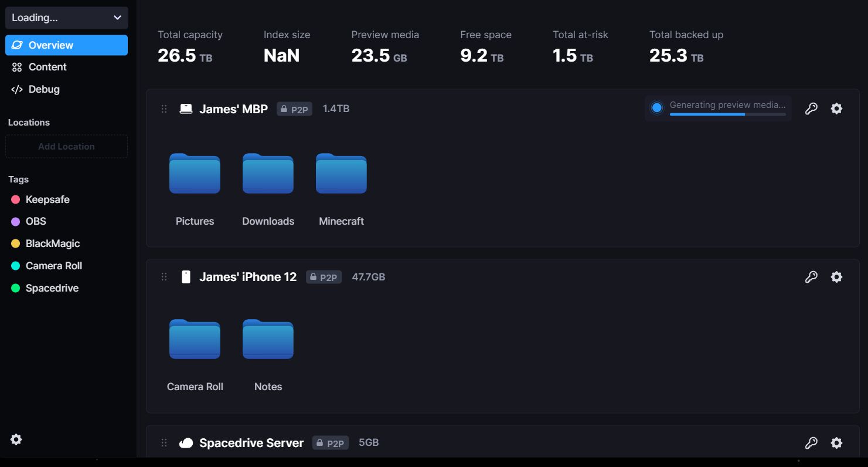Open settings gear for Spacedrive Server
Image resolution: width=868 pixels, height=467 pixels.
tap(836, 443)
